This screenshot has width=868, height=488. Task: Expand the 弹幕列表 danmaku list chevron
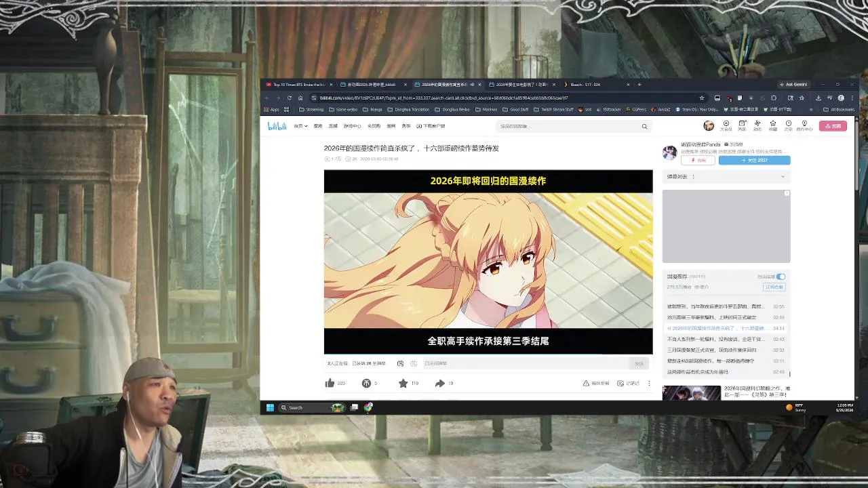[x=783, y=176]
